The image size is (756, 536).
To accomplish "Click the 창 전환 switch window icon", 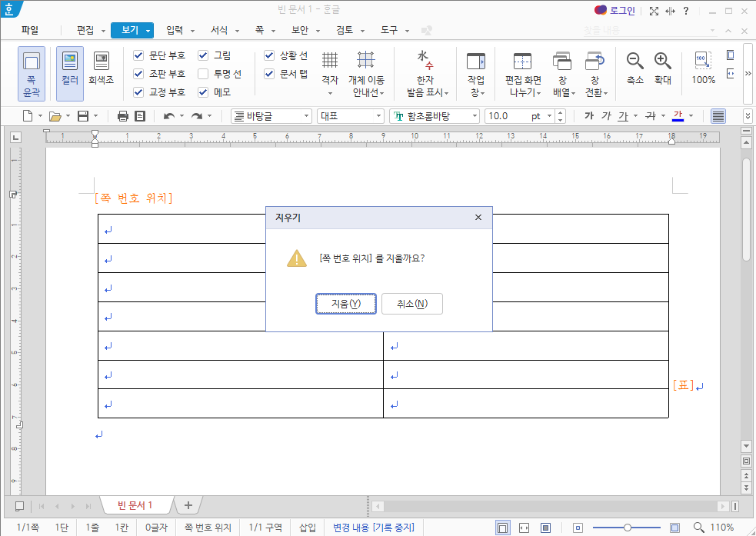I will [595, 73].
